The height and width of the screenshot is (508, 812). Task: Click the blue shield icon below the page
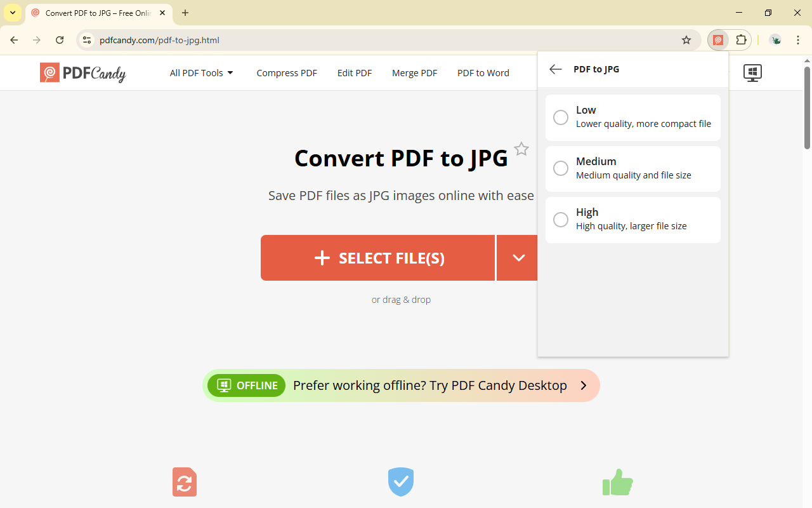pyautogui.click(x=400, y=481)
